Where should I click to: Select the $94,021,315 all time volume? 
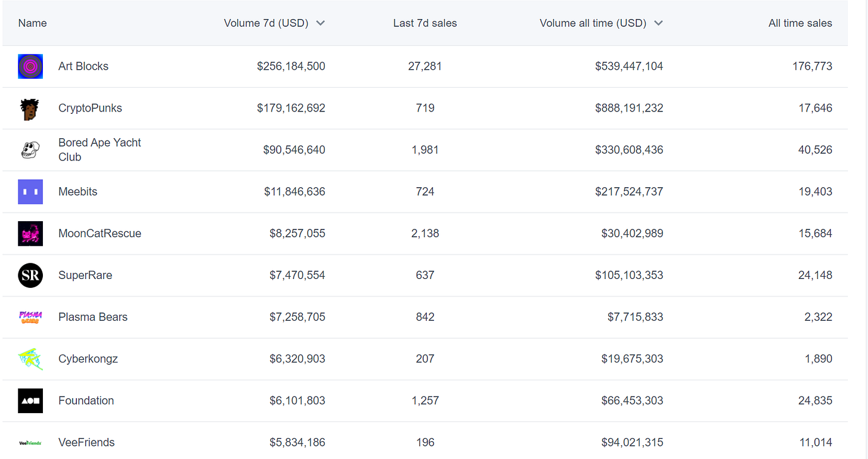tap(632, 442)
